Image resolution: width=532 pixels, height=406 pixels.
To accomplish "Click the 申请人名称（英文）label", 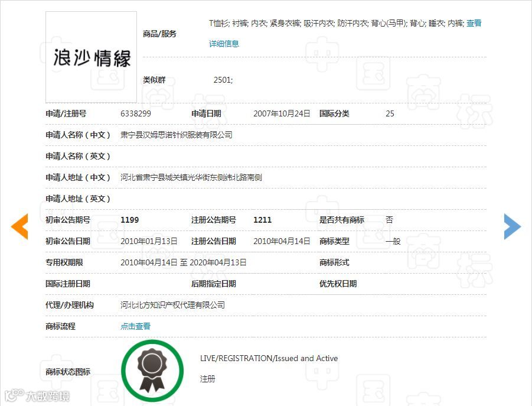I will coord(78,156).
